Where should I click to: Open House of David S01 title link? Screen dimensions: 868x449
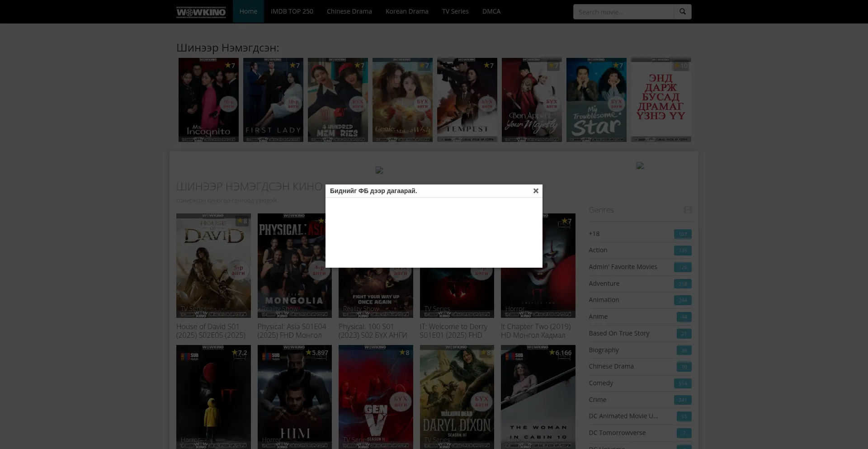click(x=211, y=331)
